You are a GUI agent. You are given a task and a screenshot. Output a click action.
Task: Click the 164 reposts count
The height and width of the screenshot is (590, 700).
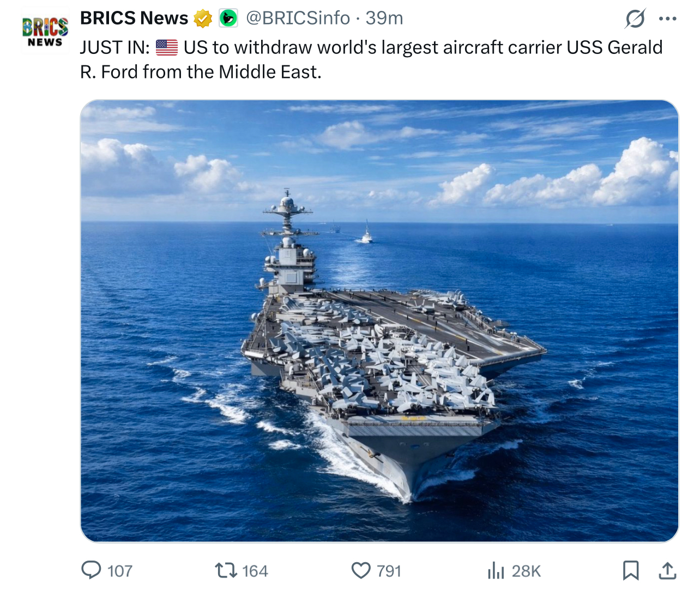point(255,571)
